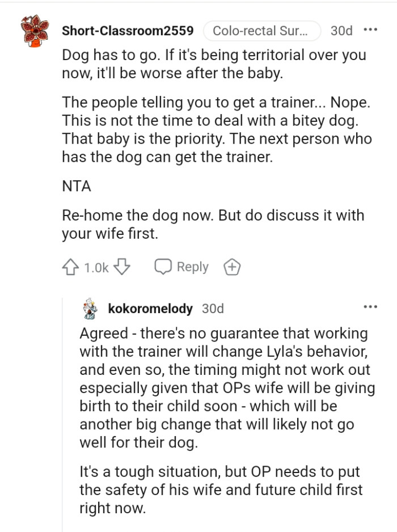Open the award icon on the top comment

[x=231, y=266]
